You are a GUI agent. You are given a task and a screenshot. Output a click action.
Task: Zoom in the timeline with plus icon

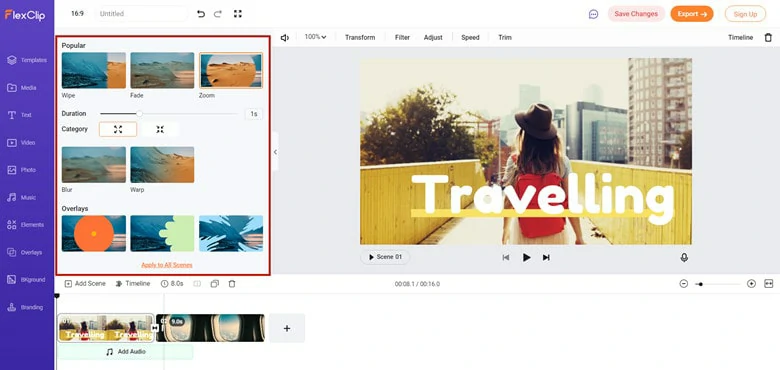[751, 284]
